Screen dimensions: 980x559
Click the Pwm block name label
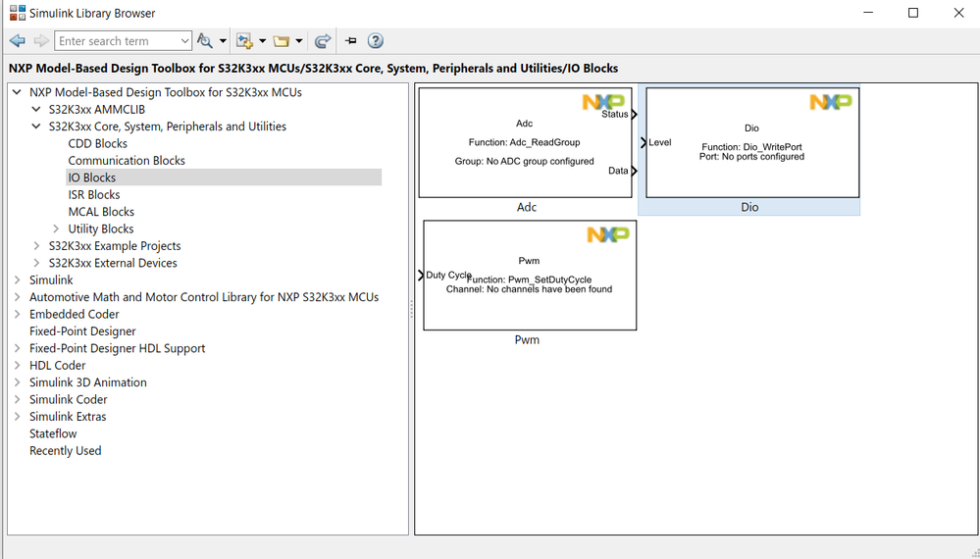click(527, 339)
